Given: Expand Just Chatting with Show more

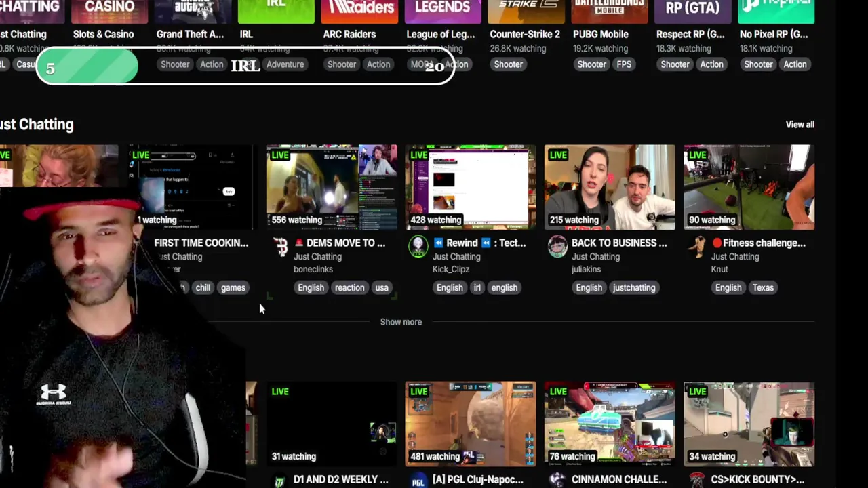Looking at the screenshot, I should (x=401, y=322).
